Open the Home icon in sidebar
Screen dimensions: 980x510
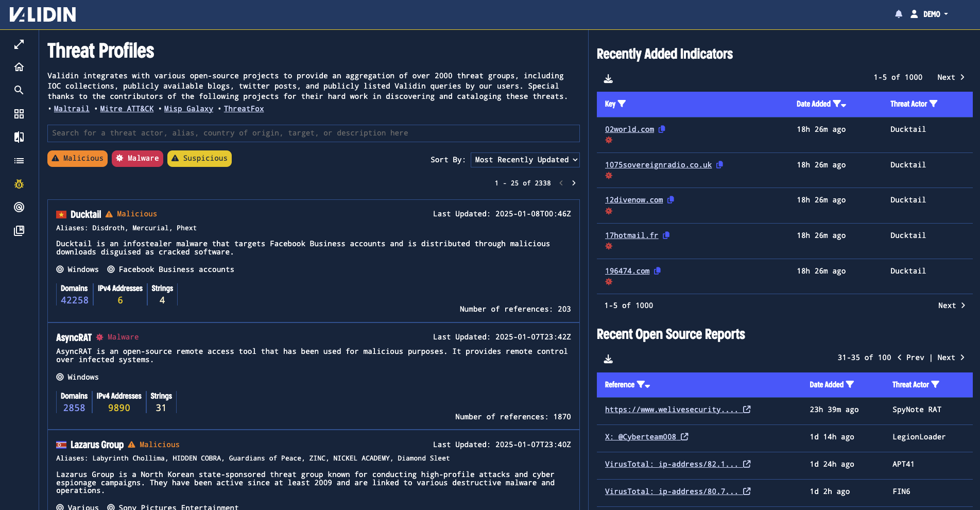click(x=19, y=67)
